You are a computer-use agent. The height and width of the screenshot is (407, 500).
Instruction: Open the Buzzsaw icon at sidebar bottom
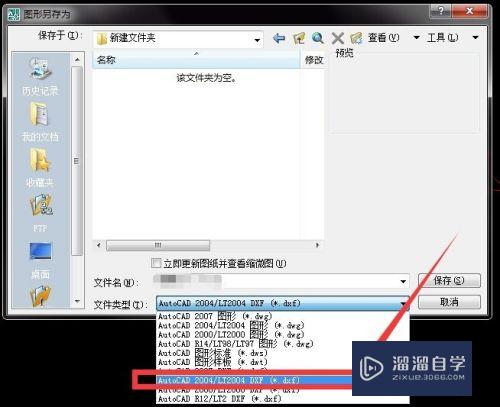(x=40, y=296)
